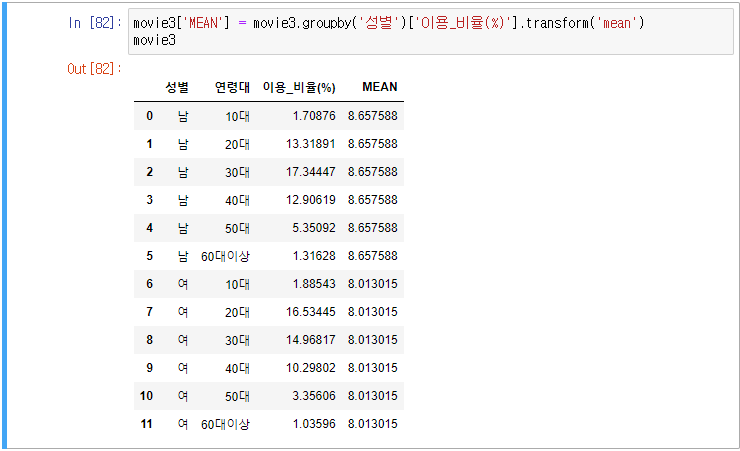This screenshot has width=740, height=451.
Task: Click the value 13.31891
Action: tap(311, 144)
